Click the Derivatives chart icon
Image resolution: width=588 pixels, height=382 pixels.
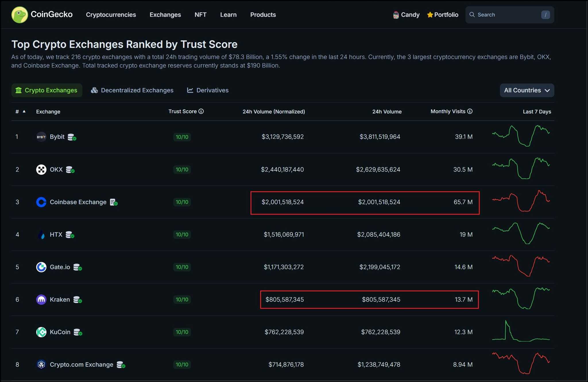pos(190,90)
